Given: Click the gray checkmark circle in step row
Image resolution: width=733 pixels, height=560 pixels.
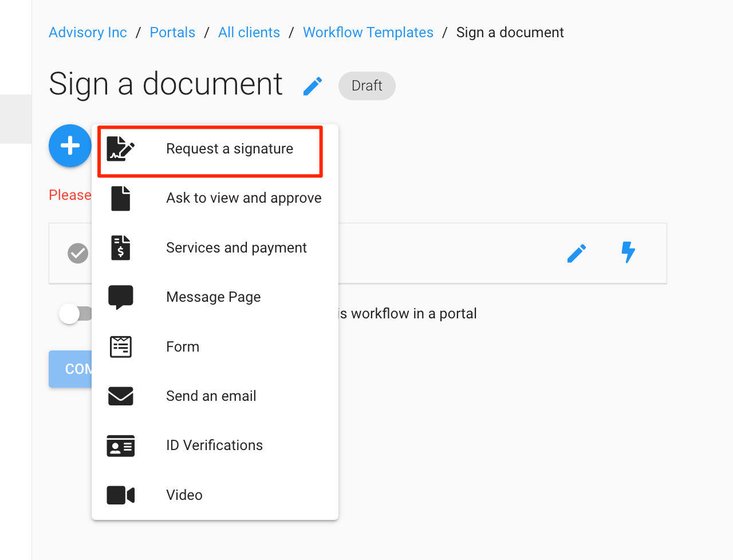Looking at the screenshot, I should click(x=78, y=253).
